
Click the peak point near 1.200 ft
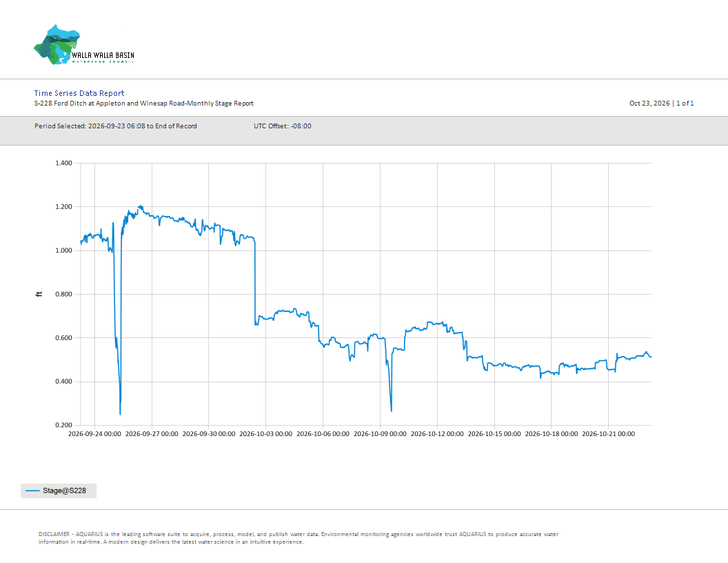pos(140,207)
